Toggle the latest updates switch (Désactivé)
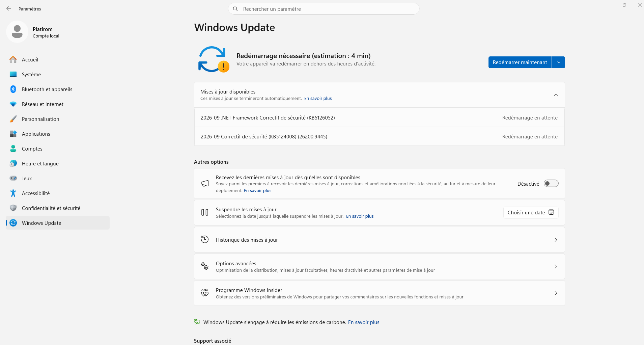The height and width of the screenshot is (345, 644). click(551, 183)
